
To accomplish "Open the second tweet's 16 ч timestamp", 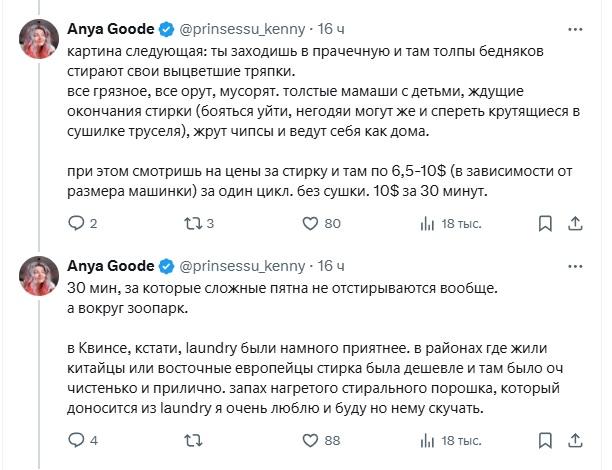I will click(x=331, y=265).
